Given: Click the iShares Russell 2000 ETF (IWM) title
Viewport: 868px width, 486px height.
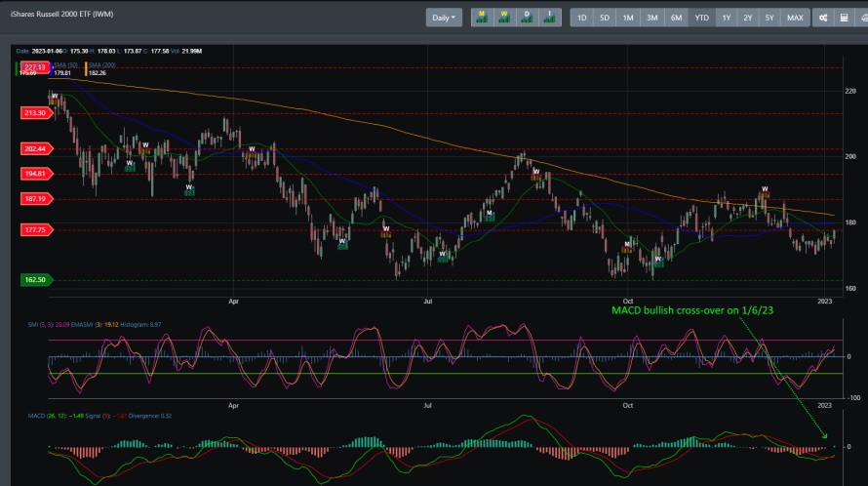Looking at the screenshot, I should click(x=62, y=14).
